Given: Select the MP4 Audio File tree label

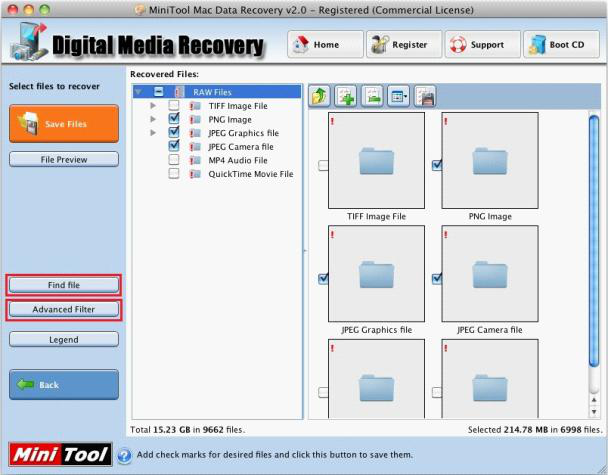Looking at the screenshot, I should click(x=238, y=160).
